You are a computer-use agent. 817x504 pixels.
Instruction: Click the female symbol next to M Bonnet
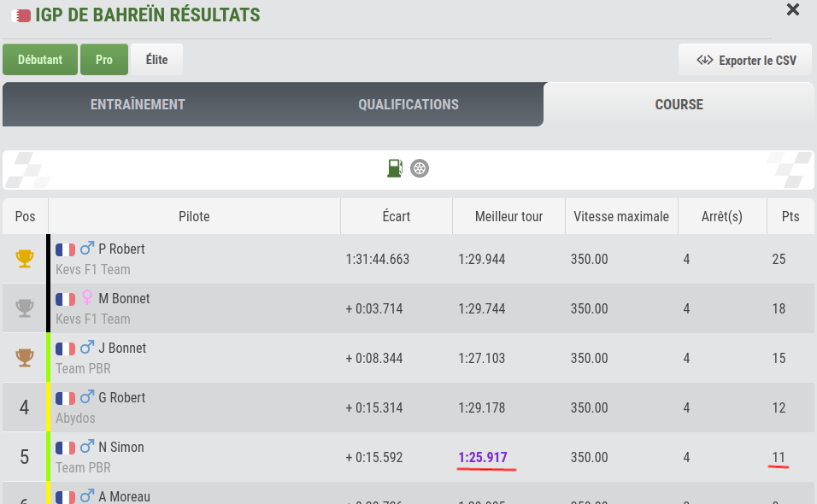click(x=87, y=298)
